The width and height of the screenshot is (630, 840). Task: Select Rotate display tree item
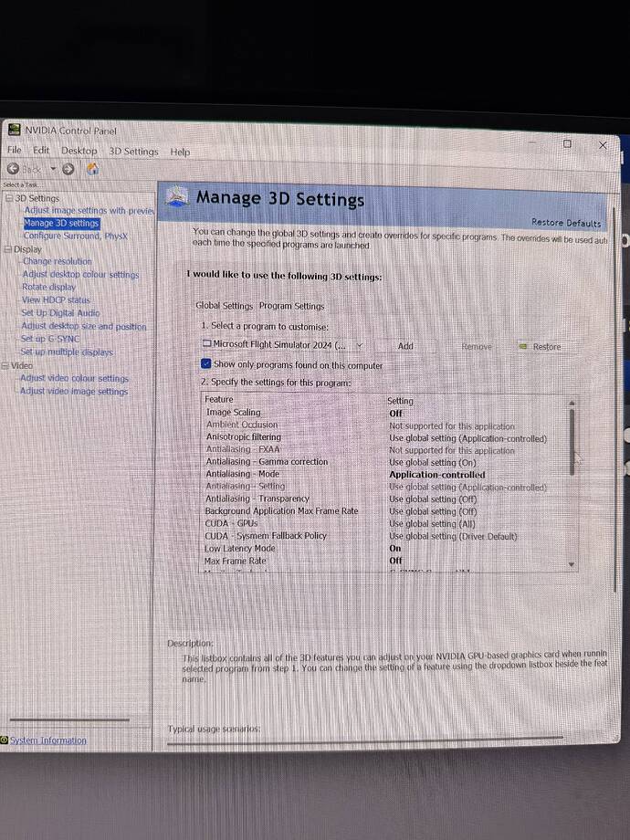tap(48, 287)
